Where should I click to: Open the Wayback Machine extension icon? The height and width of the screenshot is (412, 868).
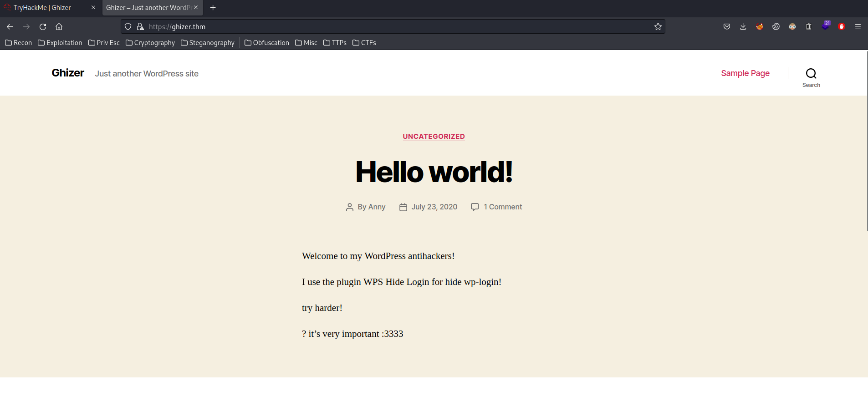(809, 27)
